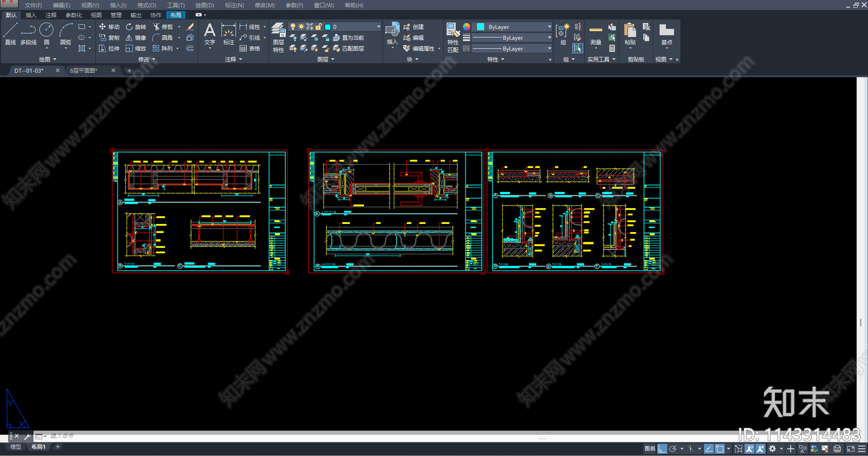Viewport: 868px width, 456px height.
Task: Insert a table with 表格 tool
Action: (x=250, y=48)
